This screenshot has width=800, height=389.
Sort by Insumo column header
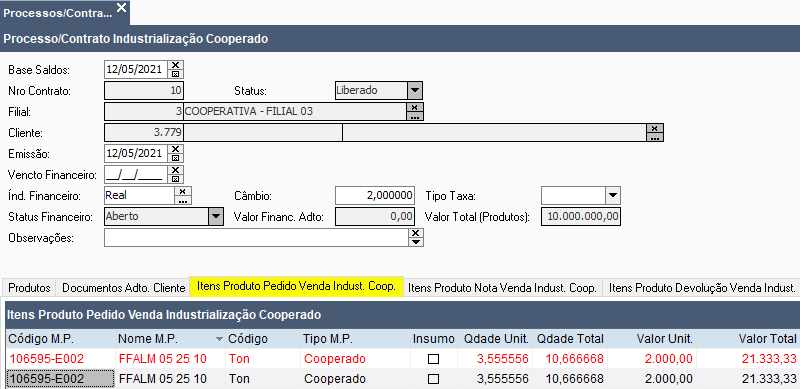(x=434, y=338)
